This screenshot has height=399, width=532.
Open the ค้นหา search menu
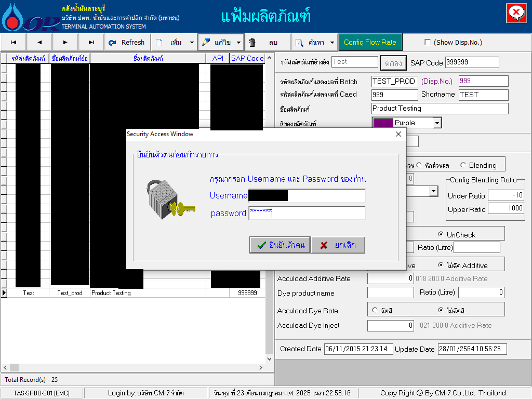pos(311,43)
